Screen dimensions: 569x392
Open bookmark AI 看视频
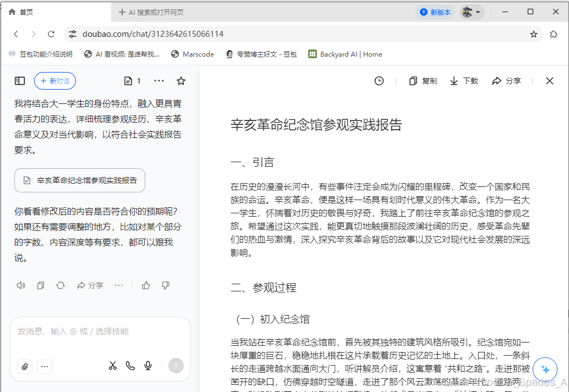[x=122, y=54]
